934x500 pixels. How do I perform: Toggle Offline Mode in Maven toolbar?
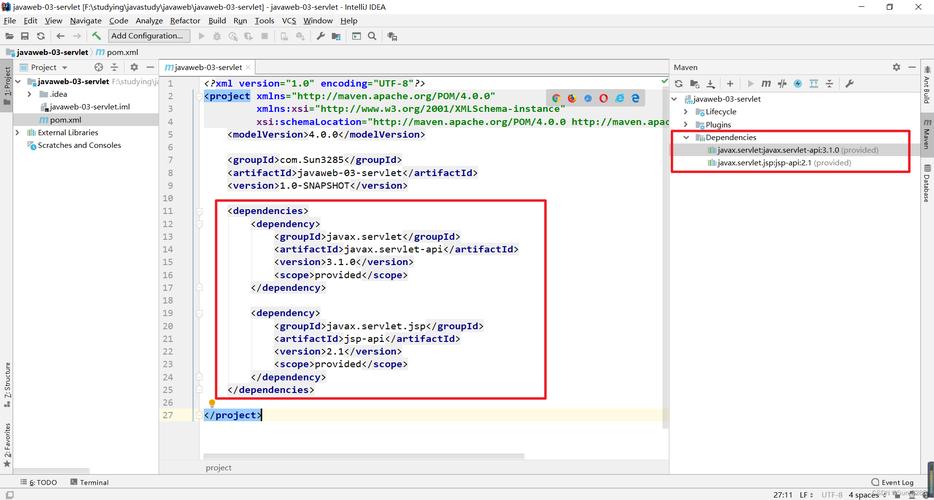pyautogui.click(x=782, y=83)
